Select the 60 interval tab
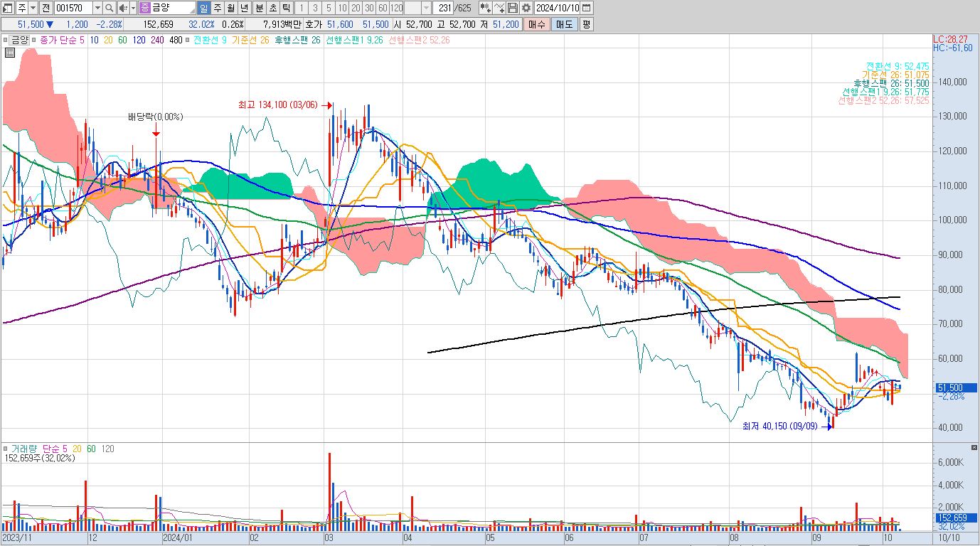The image size is (980, 546). point(383,8)
